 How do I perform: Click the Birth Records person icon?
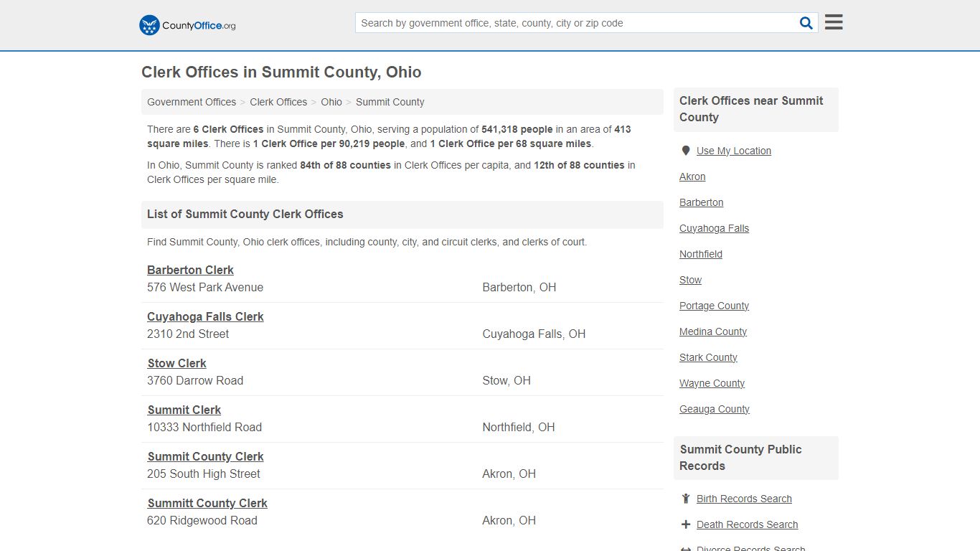click(686, 499)
